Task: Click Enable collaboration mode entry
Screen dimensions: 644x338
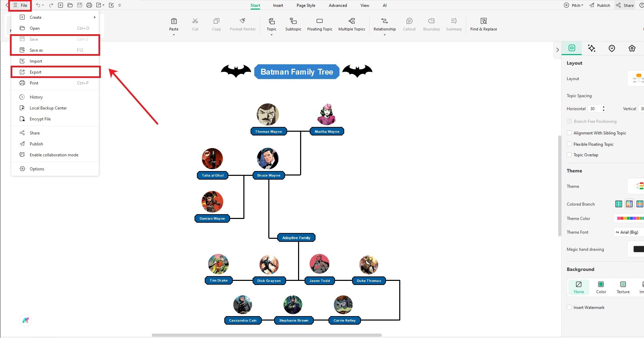Action: pyautogui.click(x=55, y=155)
